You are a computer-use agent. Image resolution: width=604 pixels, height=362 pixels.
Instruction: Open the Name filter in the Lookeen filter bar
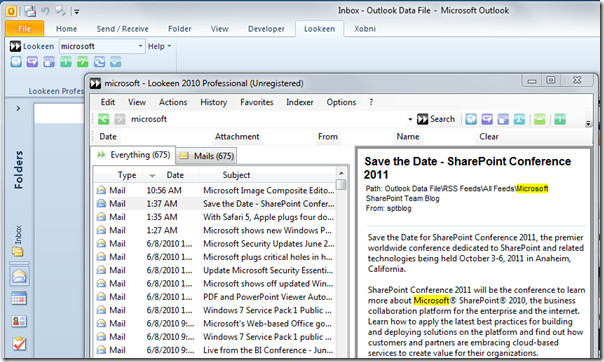click(x=408, y=137)
